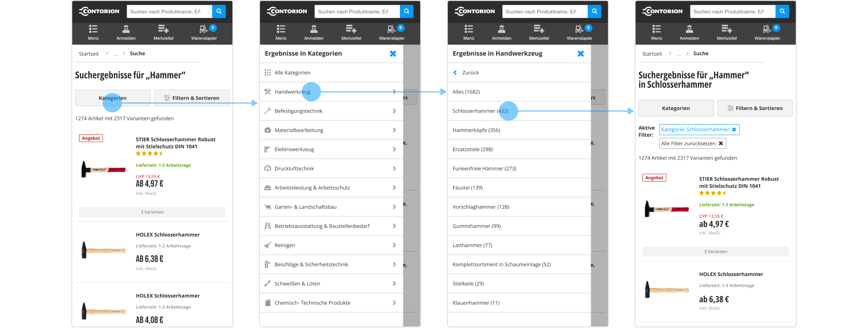Viewport: 868px width, 328px height.
Task: Click search magnifier icon in first screen
Action: click(219, 12)
